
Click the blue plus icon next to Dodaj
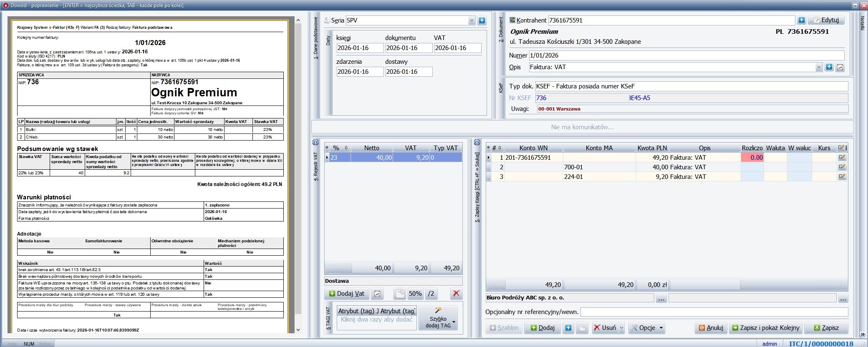tap(568, 328)
